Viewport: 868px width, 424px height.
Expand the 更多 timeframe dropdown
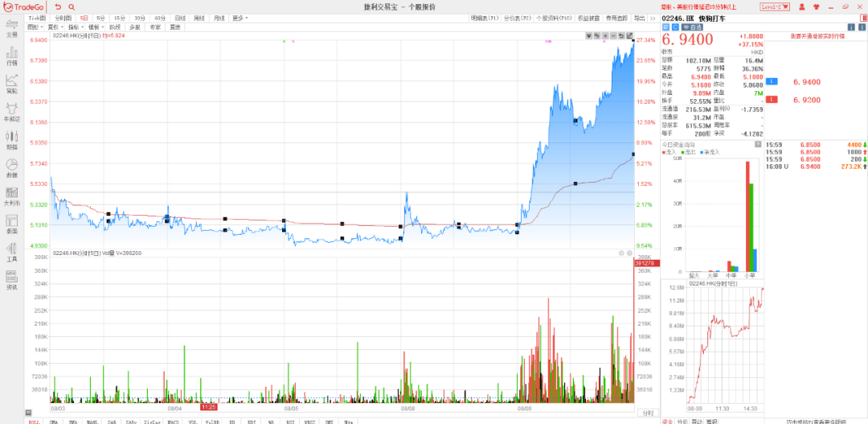(x=241, y=18)
